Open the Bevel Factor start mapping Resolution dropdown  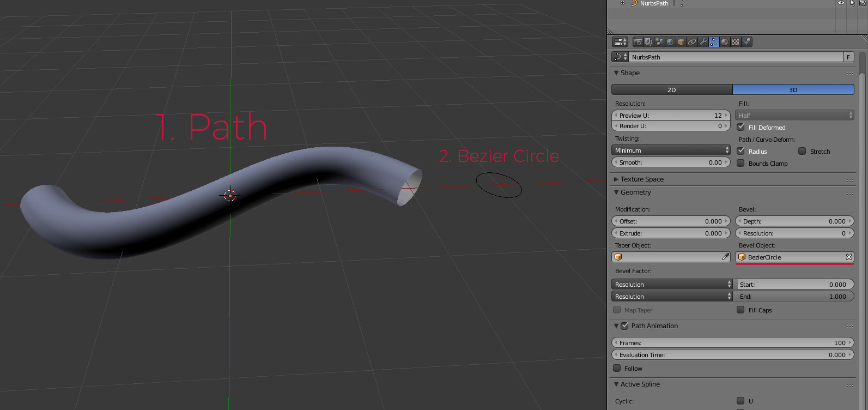click(x=673, y=285)
